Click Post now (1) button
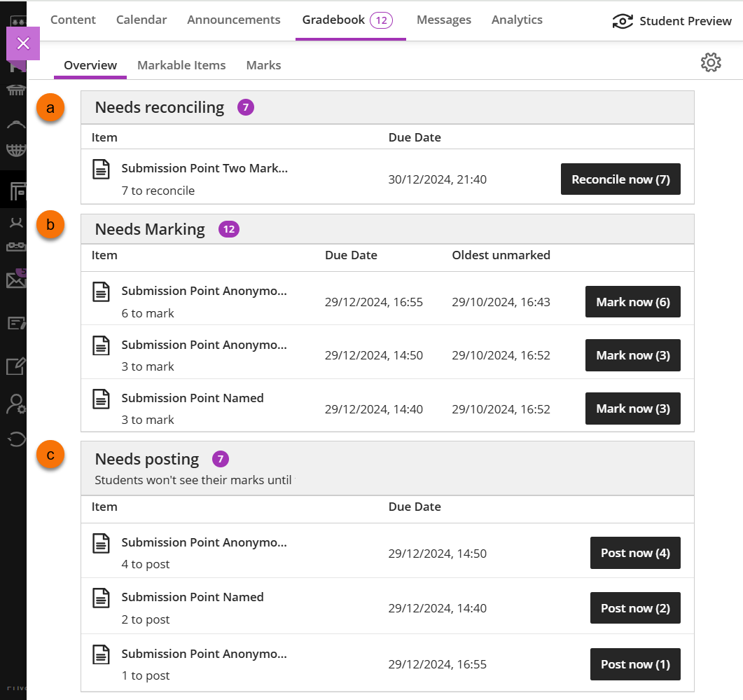 pos(634,664)
